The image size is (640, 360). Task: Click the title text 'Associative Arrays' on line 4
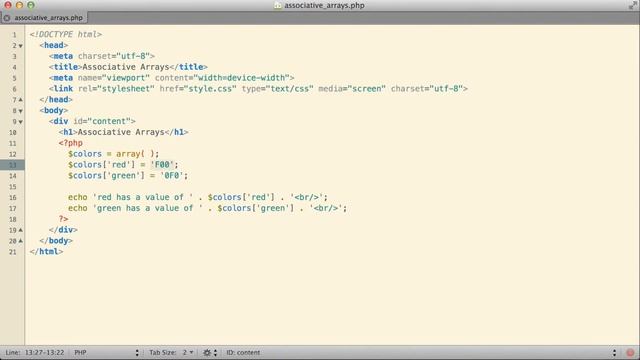[126, 67]
